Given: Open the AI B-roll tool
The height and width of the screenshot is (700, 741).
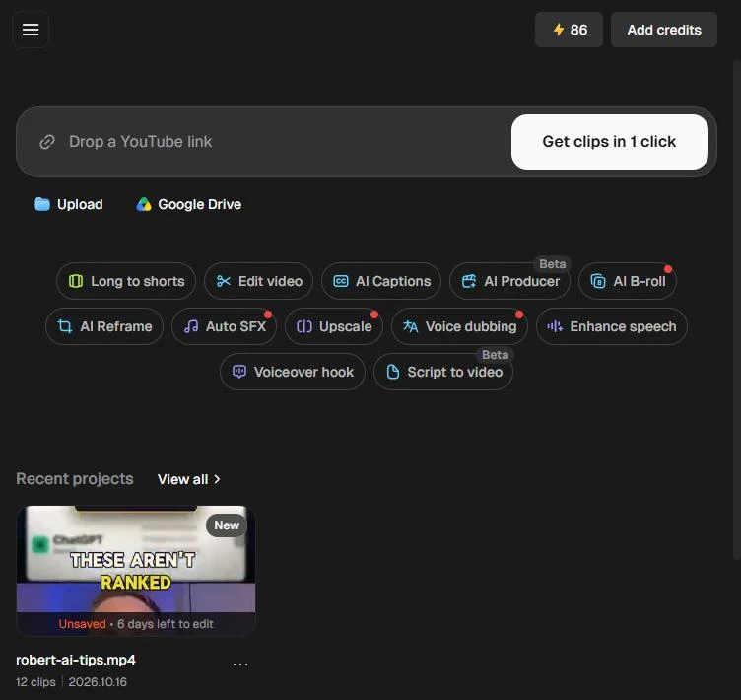Looking at the screenshot, I should 628,281.
